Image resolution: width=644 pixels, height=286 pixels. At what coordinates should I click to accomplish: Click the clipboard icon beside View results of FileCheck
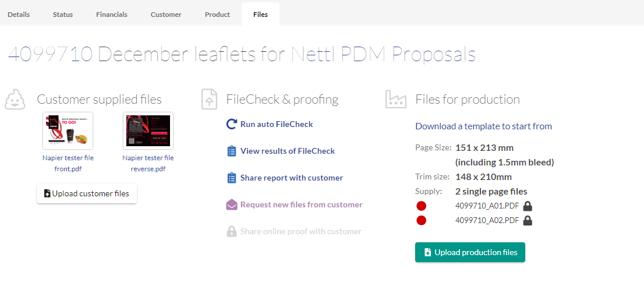click(232, 151)
